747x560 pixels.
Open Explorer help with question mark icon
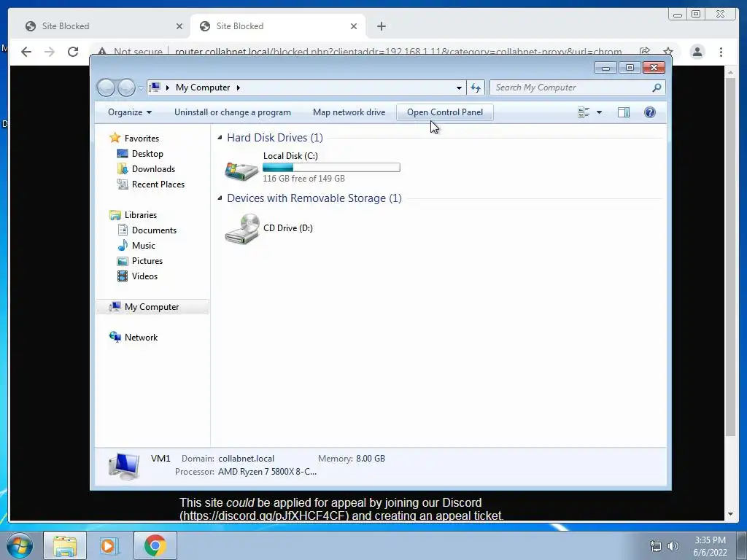(649, 112)
